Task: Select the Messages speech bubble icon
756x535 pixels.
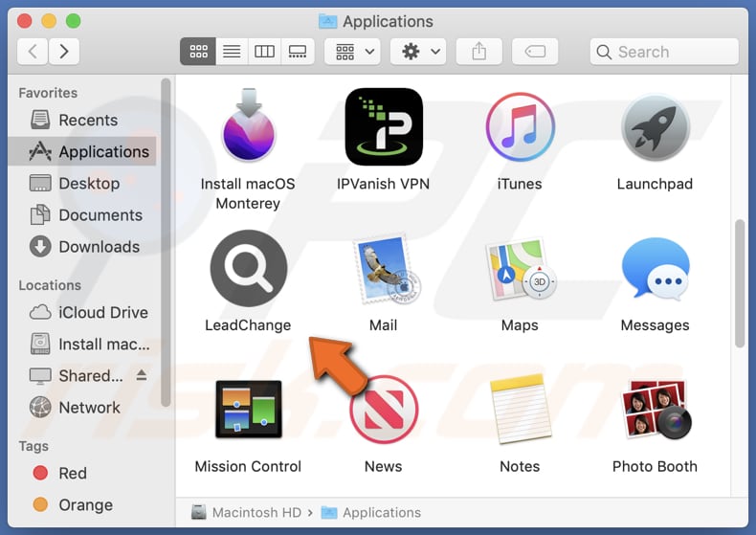Action: coord(656,269)
